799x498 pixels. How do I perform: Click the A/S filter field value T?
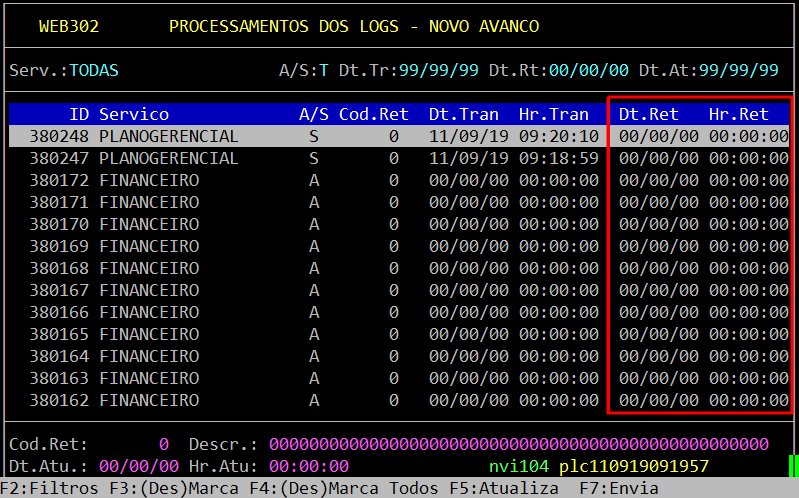pyautogui.click(x=323, y=70)
